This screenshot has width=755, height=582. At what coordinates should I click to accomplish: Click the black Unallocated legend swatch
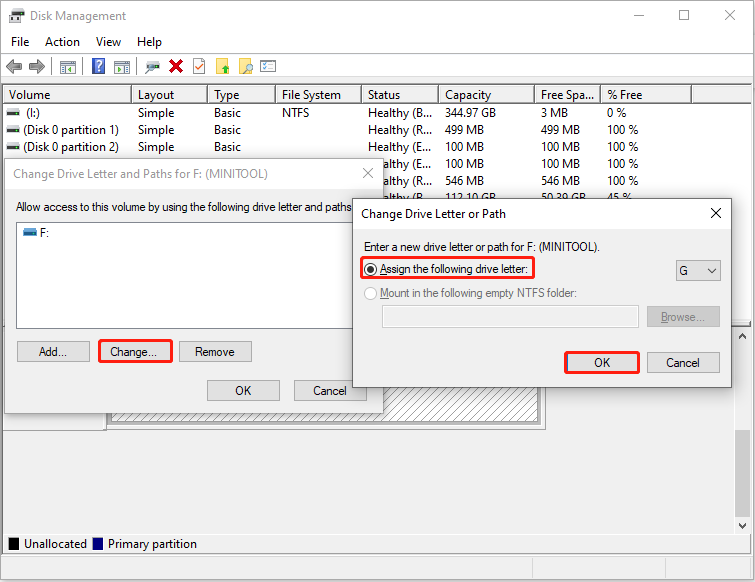coord(14,543)
